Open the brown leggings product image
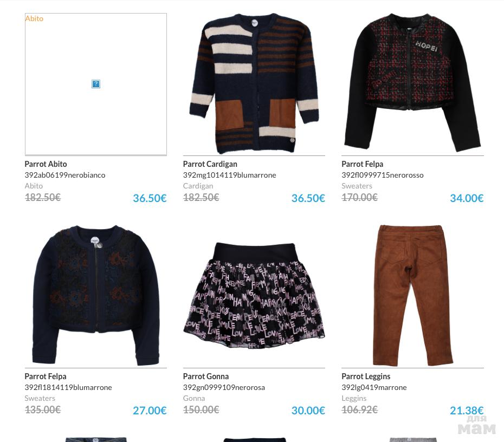 tap(413, 296)
